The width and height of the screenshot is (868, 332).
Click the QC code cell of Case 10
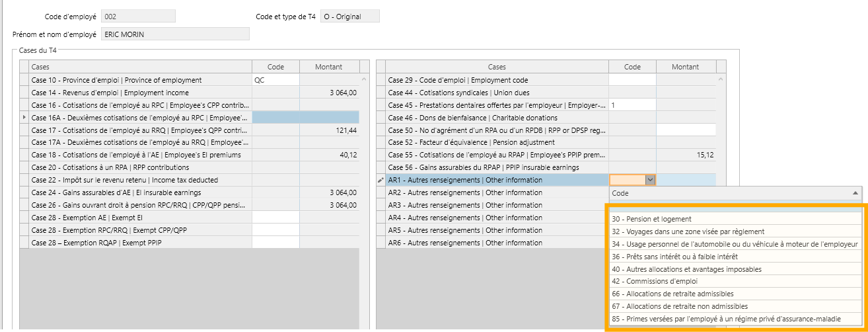pos(275,80)
